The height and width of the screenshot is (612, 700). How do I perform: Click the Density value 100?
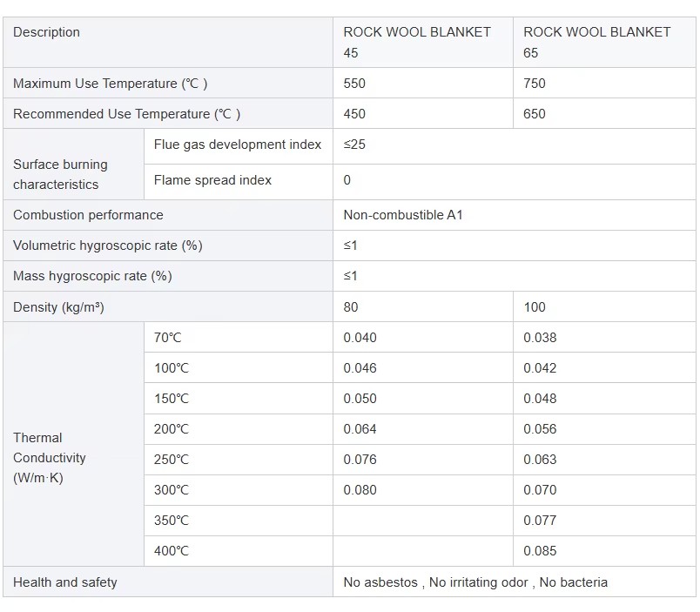coord(535,307)
